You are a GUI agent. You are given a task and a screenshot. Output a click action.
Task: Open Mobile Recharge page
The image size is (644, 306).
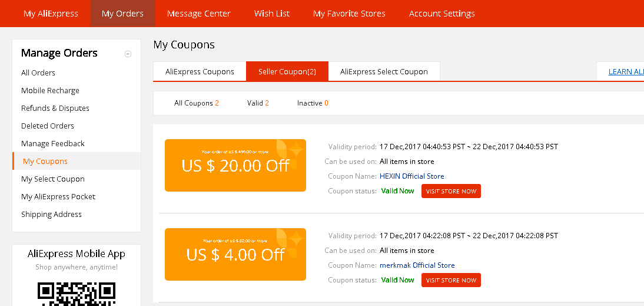click(50, 91)
